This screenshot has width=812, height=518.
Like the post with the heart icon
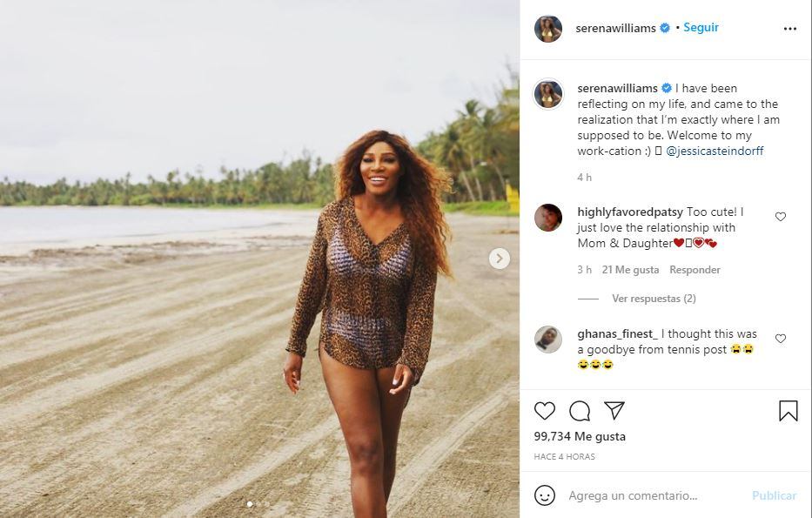pyautogui.click(x=545, y=411)
